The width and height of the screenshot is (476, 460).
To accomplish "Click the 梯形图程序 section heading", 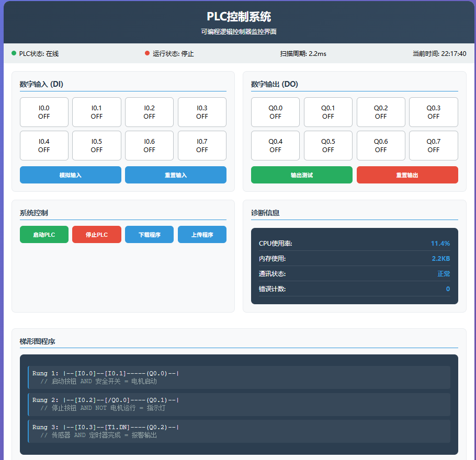I will [x=37, y=341].
